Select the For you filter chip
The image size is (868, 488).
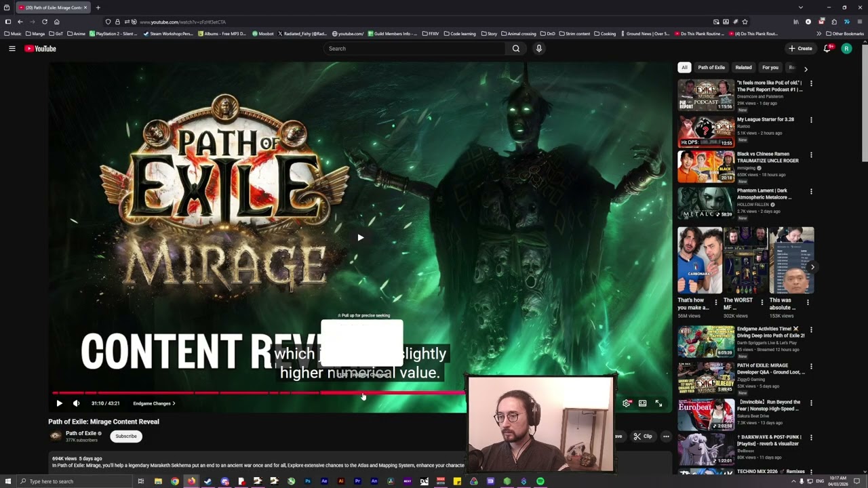[x=770, y=68]
